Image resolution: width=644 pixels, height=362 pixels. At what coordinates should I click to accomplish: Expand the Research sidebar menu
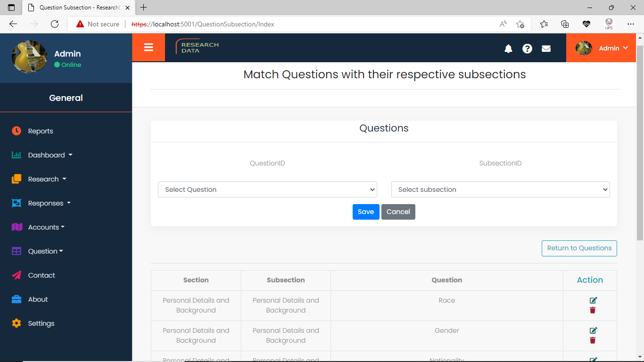click(47, 179)
